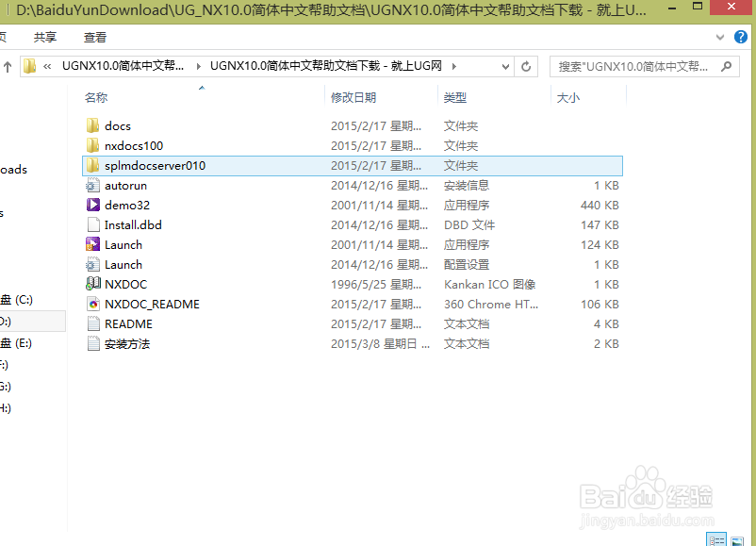Open the Help question mark icon

point(741,37)
